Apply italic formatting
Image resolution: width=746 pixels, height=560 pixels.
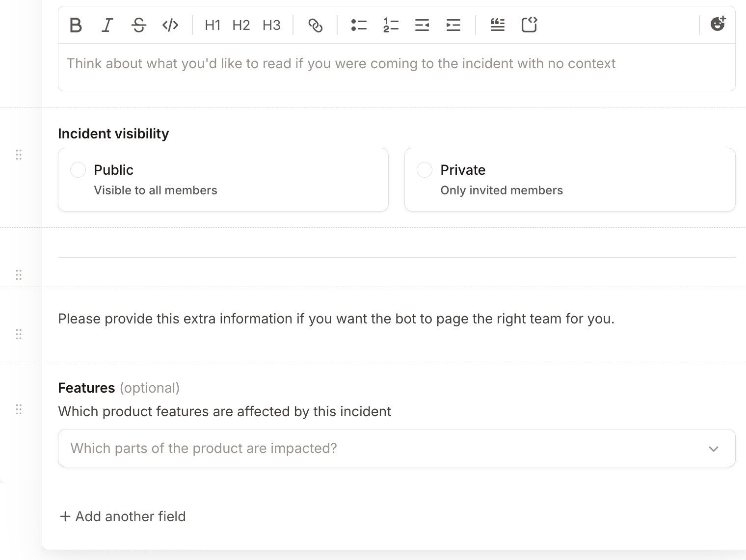point(107,25)
